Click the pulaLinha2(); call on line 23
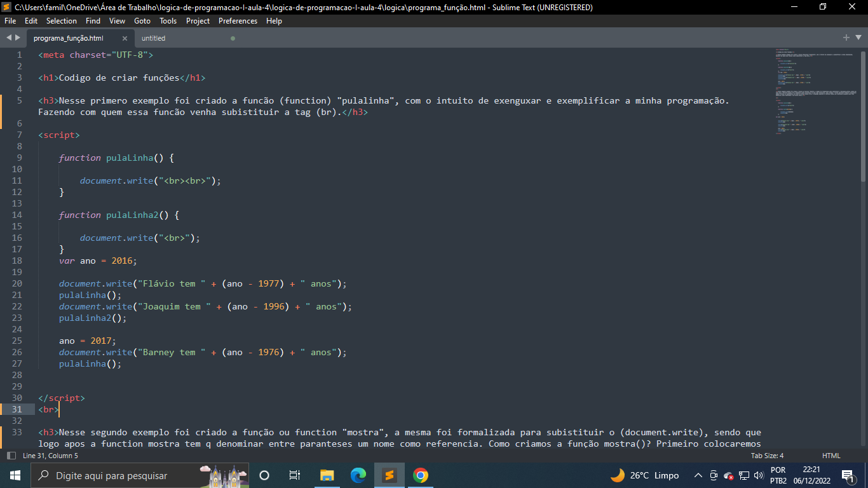This screenshot has height=488, width=868. click(93, 318)
